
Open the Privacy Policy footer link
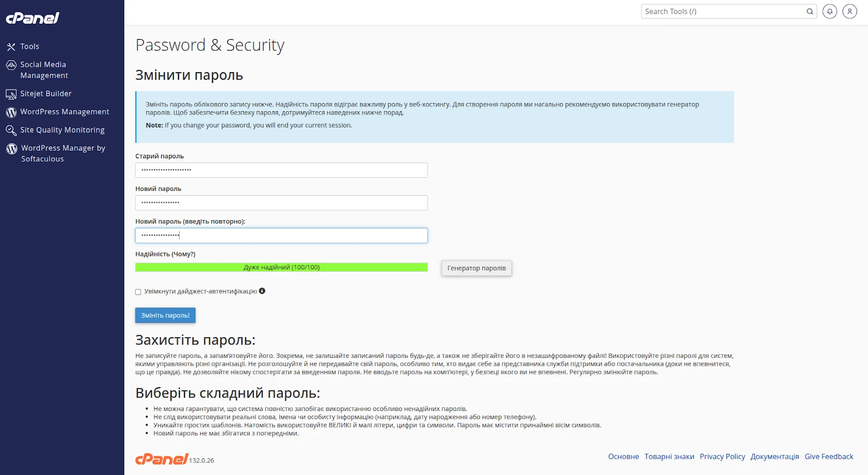pyautogui.click(x=722, y=456)
